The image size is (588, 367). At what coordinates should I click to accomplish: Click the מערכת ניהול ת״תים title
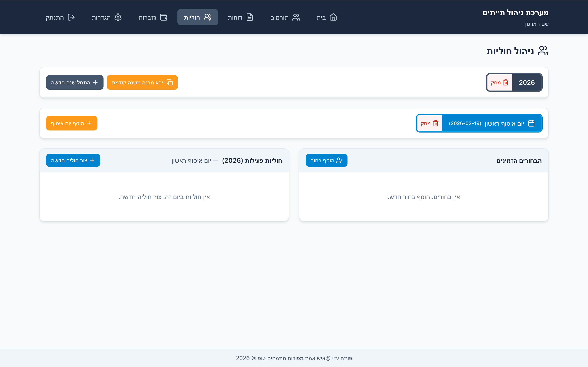(x=515, y=13)
